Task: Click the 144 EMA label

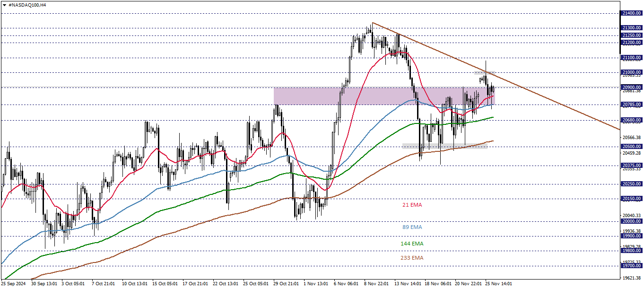Action: point(412,244)
